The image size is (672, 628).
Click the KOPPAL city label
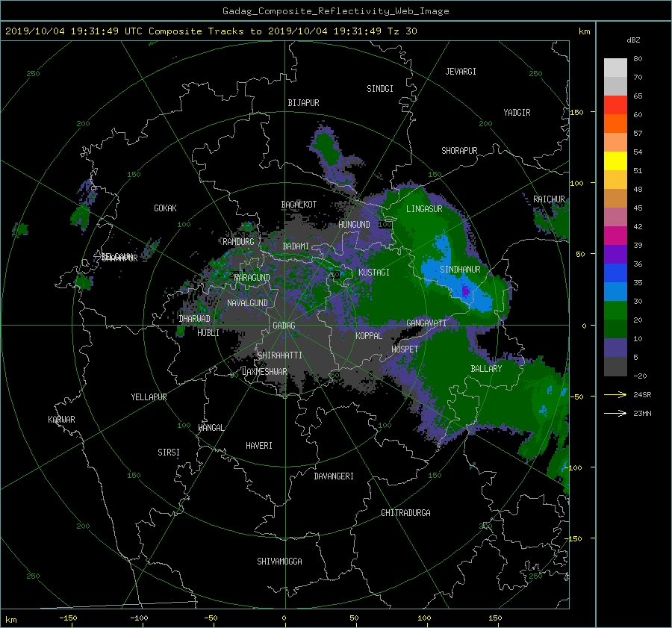coord(369,335)
